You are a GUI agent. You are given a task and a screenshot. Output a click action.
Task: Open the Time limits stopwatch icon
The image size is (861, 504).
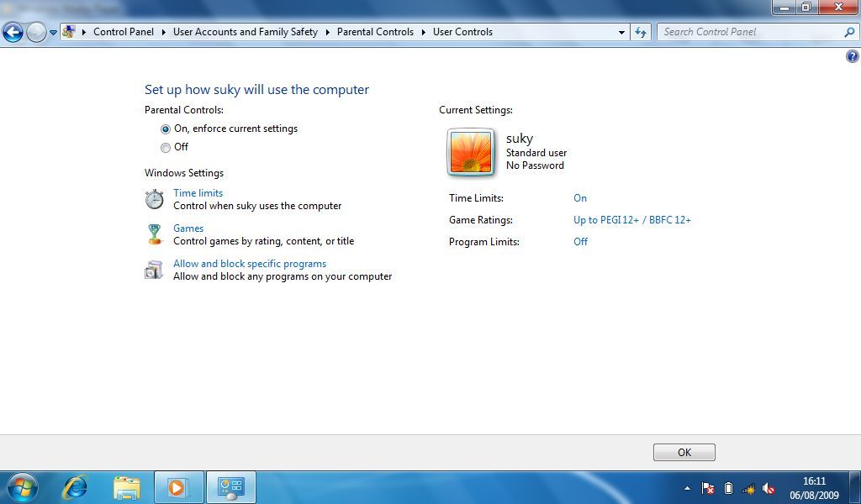pyautogui.click(x=155, y=199)
